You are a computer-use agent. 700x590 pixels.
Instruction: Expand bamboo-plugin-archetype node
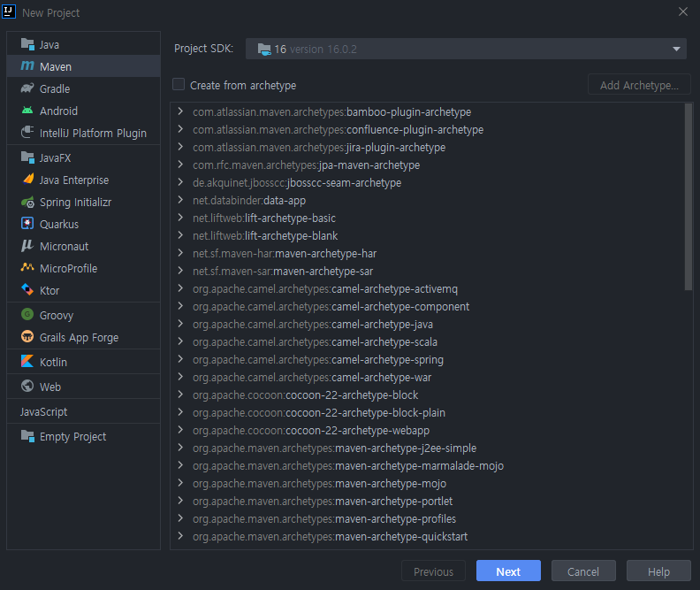[x=180, y=111]
